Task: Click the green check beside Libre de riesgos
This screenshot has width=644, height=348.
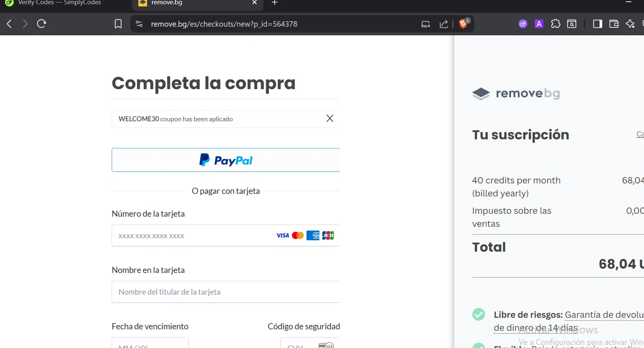Action: [479, 315]
